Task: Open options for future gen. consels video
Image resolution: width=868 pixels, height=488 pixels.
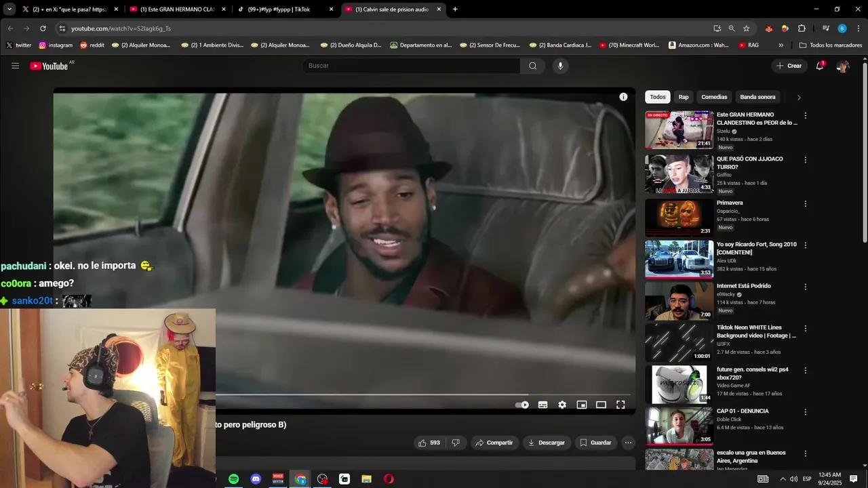Action: click(806, 371)
